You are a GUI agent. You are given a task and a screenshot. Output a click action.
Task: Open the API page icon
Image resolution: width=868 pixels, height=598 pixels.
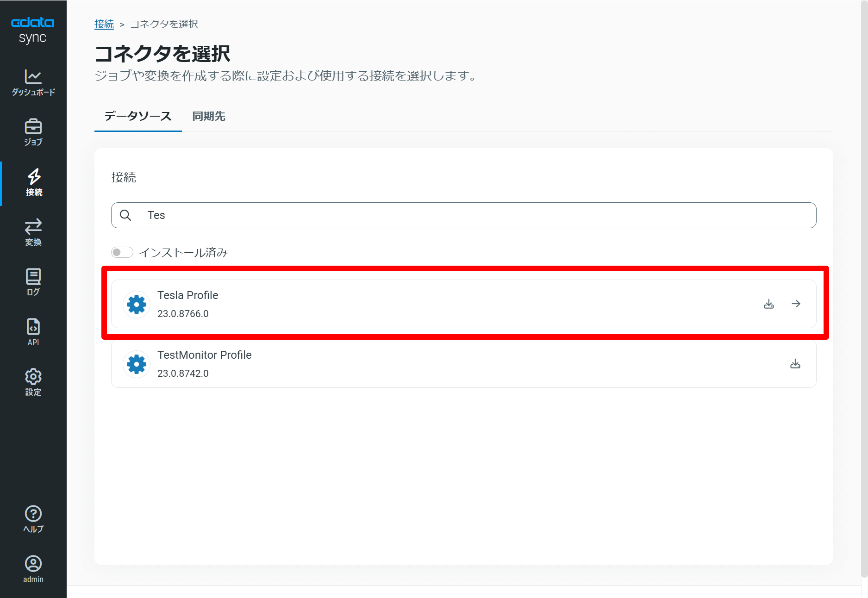coord(33,332)
